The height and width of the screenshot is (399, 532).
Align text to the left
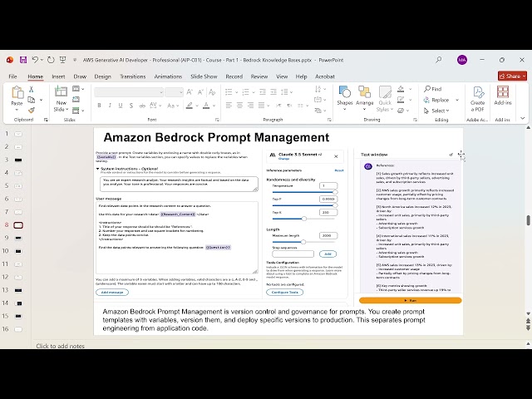[x=229, y=106]
